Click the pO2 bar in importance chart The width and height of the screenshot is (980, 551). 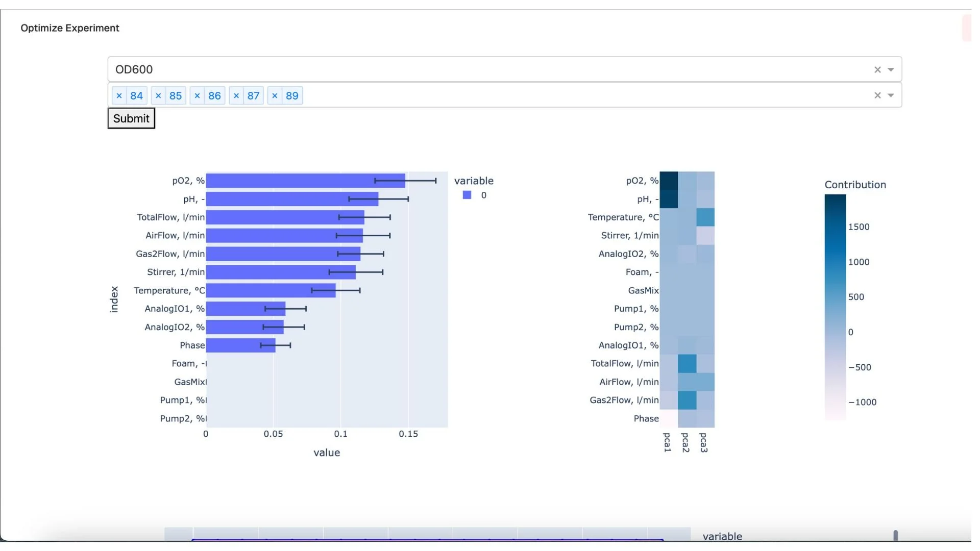(x=305, y=181)
